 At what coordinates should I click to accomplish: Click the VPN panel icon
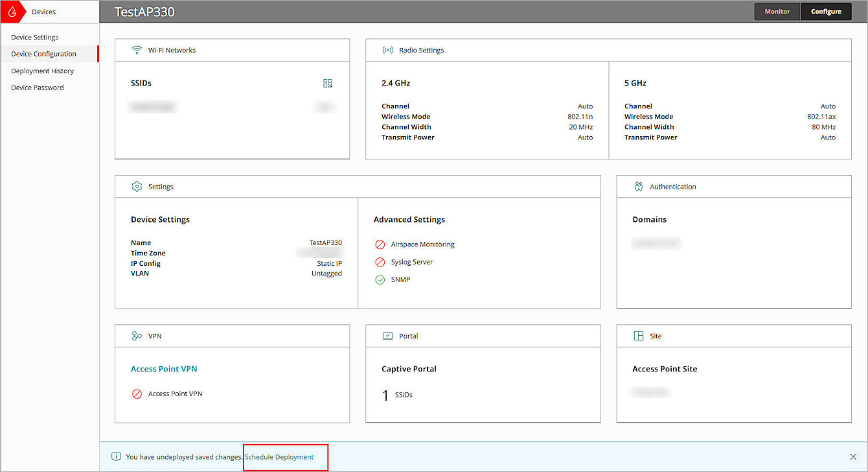point(136,335)
